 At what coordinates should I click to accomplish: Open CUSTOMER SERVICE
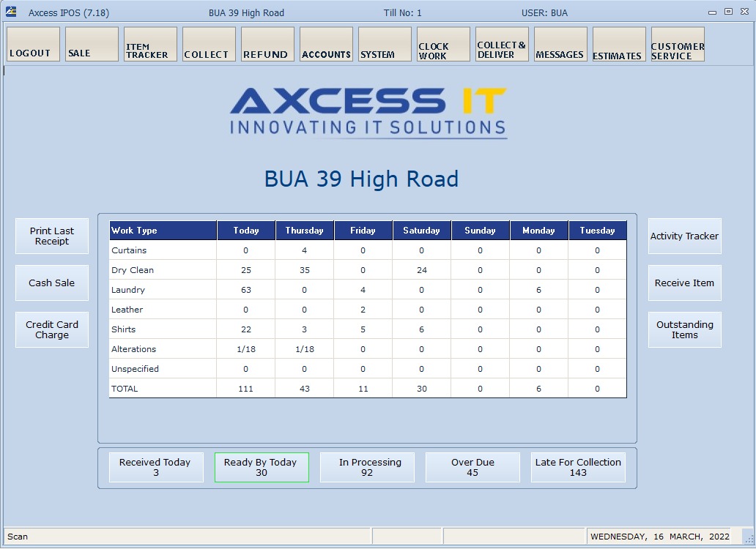click(677, 44)
